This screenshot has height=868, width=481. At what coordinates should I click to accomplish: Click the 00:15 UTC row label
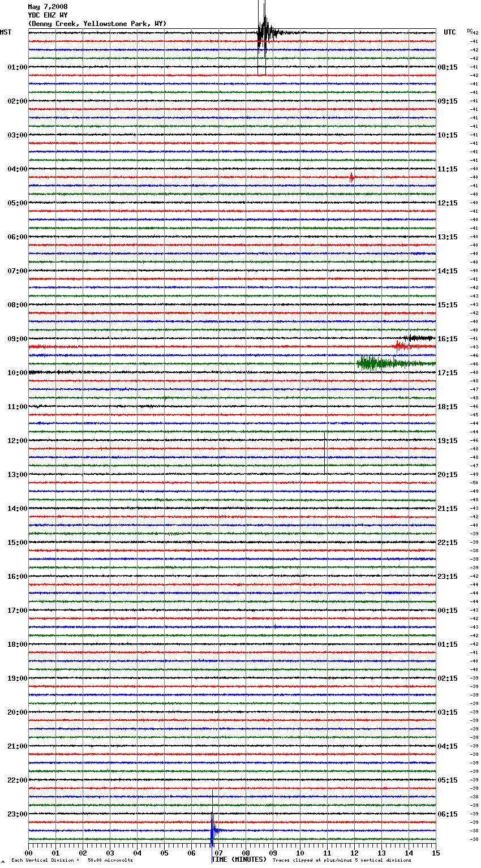(448, 611)
